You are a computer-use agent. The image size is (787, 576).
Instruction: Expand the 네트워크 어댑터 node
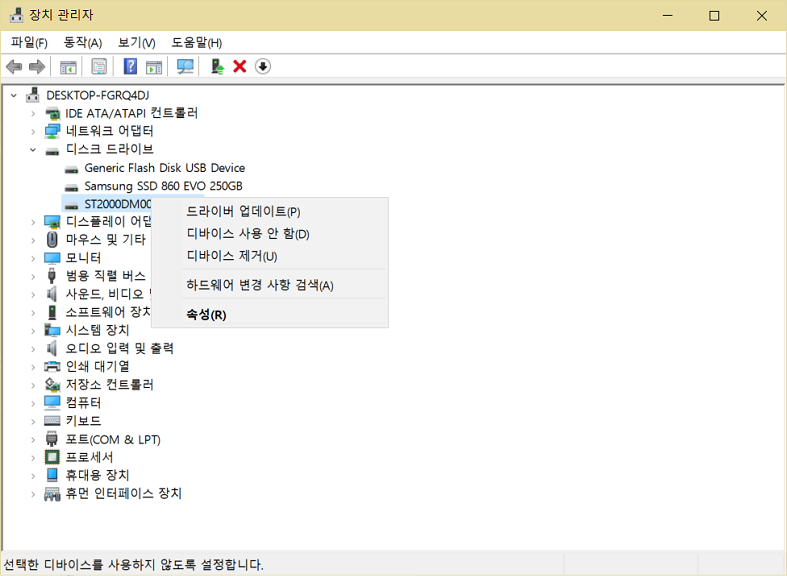coord(33,132)
